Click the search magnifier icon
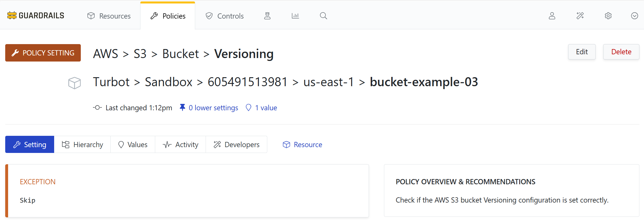Viewport: 644px width, 222px height. (x=323, y=16)
